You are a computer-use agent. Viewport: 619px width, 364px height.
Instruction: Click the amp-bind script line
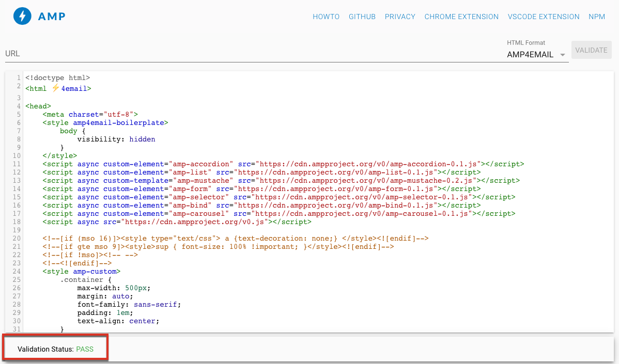pos(262,205)
